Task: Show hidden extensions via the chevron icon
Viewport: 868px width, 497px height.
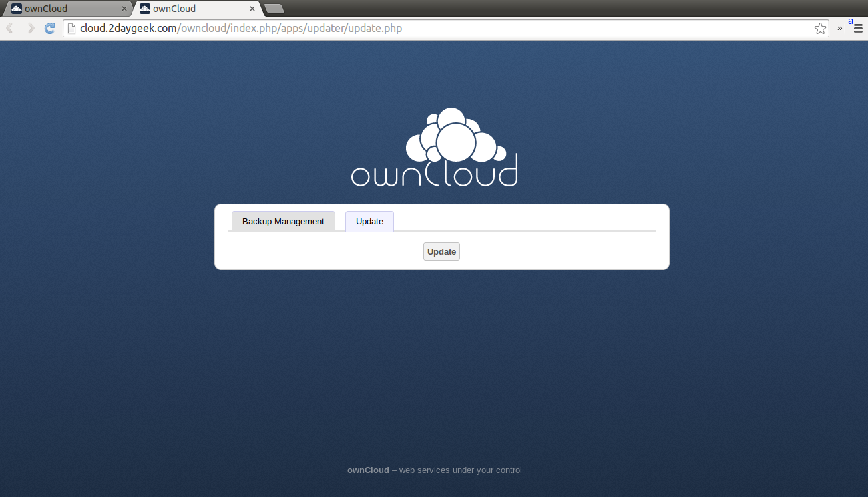Action: tap(839, 28)
